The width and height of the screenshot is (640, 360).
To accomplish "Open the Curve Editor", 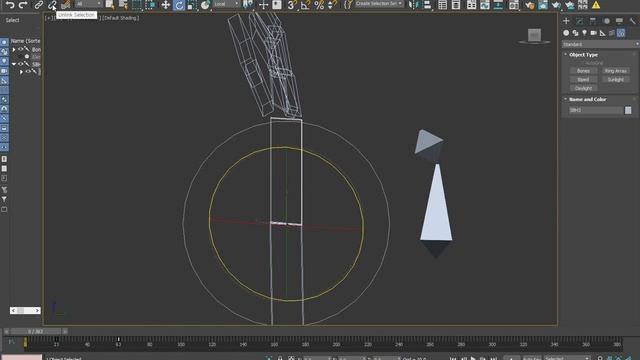I will (485, 5).
